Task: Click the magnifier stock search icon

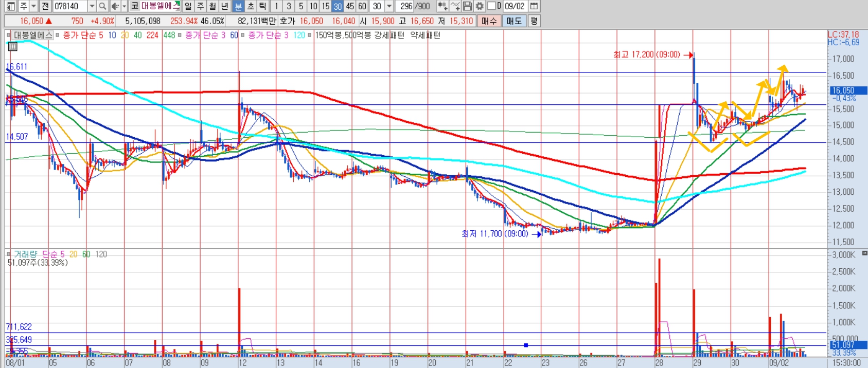Action: point(102,6)
